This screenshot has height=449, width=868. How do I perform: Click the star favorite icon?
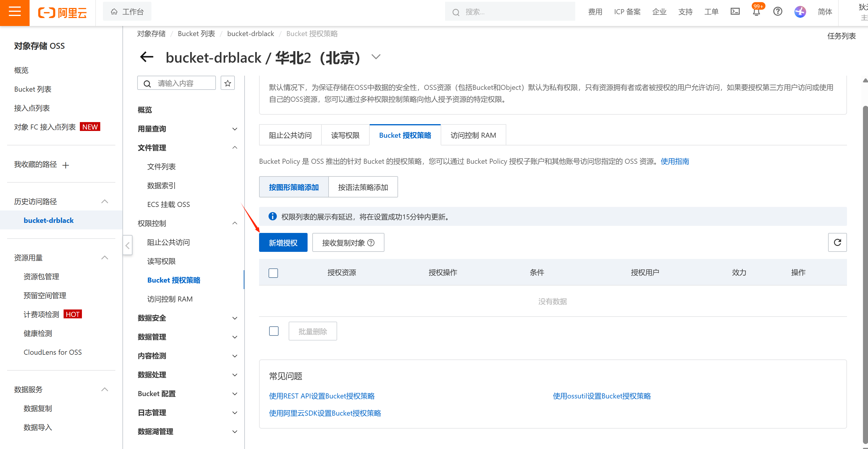228,83
